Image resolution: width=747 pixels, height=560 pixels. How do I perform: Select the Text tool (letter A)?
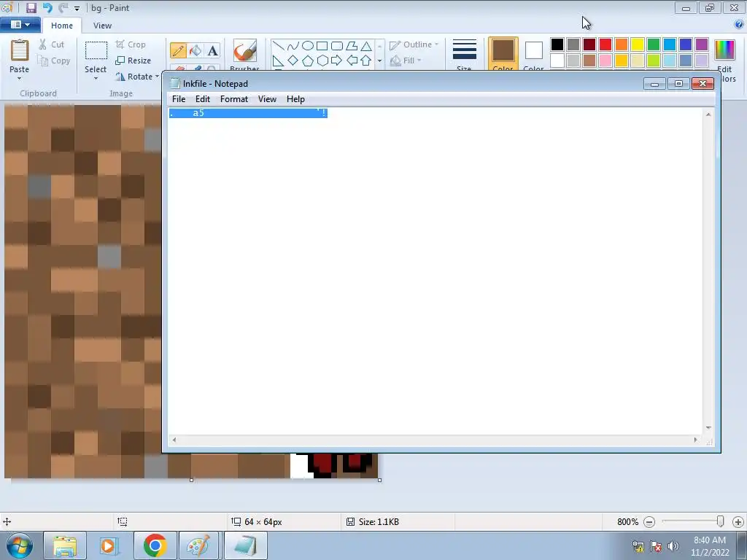point(212,50)
